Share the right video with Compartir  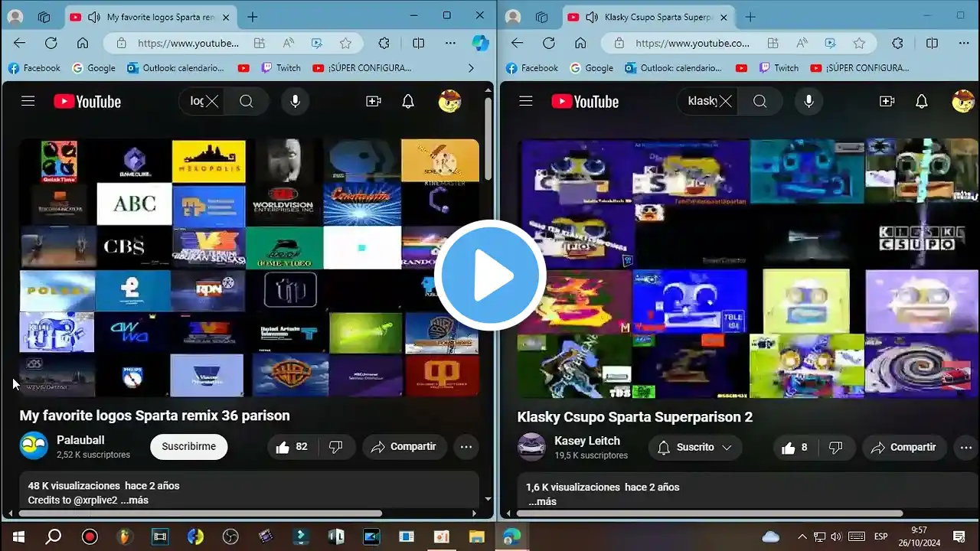click(x=904, y=448)
